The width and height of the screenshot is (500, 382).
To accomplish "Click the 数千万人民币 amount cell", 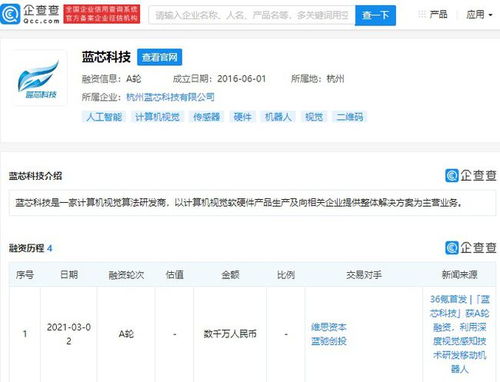I will (x=230, y=334).
